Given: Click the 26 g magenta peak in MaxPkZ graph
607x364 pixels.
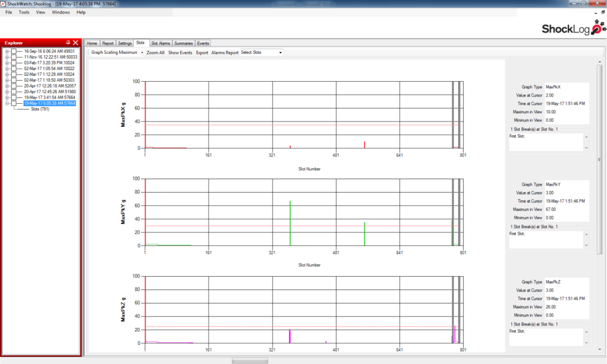Looking at the screenshot, I should point(455,334).
